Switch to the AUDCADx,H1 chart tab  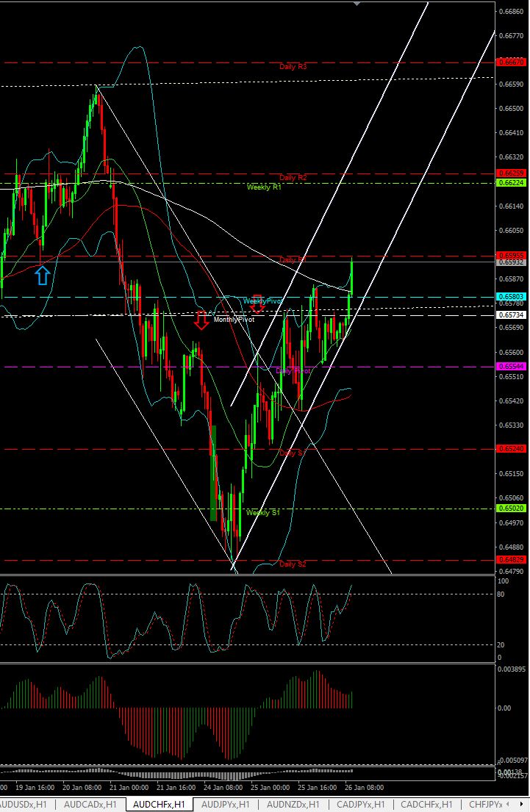pyautogui.click(x=90, y=804)
